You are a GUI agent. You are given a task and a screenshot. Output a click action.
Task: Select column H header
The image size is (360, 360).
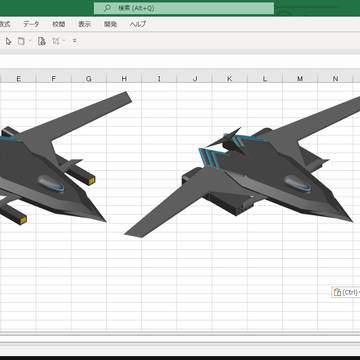[124, 79]
